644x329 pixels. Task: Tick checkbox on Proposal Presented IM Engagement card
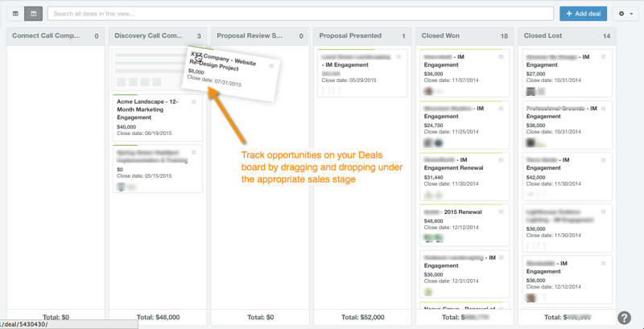[398, 57]
